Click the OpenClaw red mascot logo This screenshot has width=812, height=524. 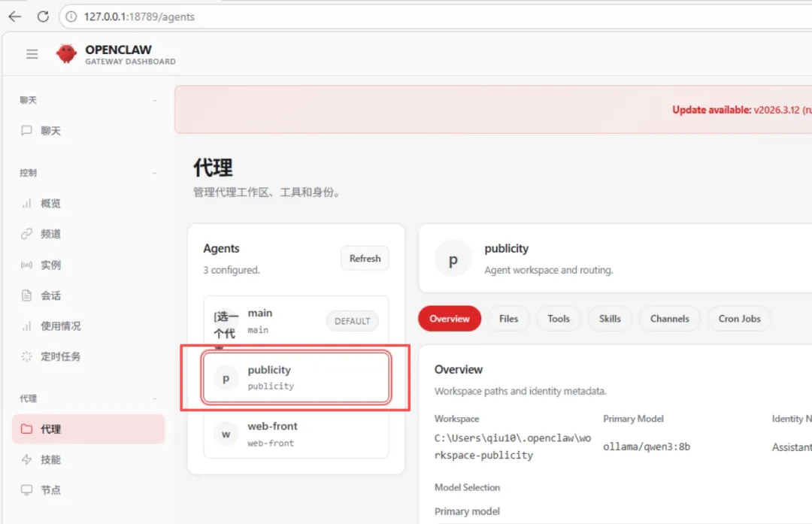pos(66,53)
